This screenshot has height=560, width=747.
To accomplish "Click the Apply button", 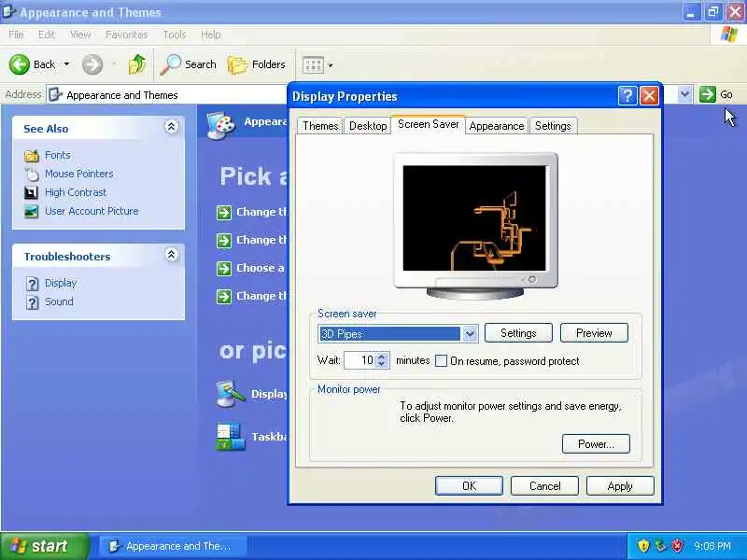I will click(x=620, y=485).
